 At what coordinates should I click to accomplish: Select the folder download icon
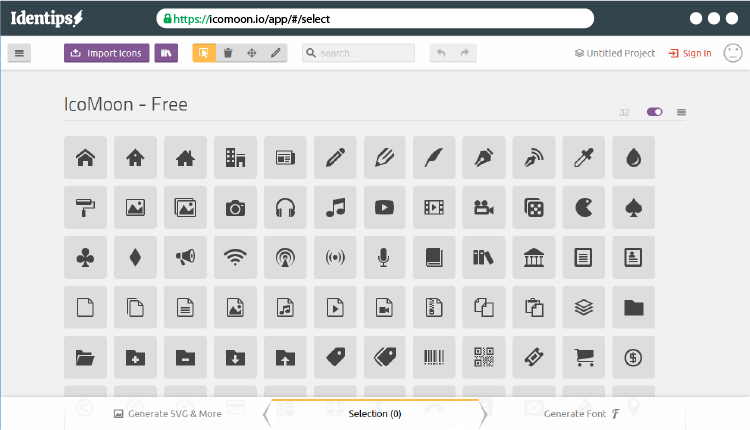pos(235,357)
